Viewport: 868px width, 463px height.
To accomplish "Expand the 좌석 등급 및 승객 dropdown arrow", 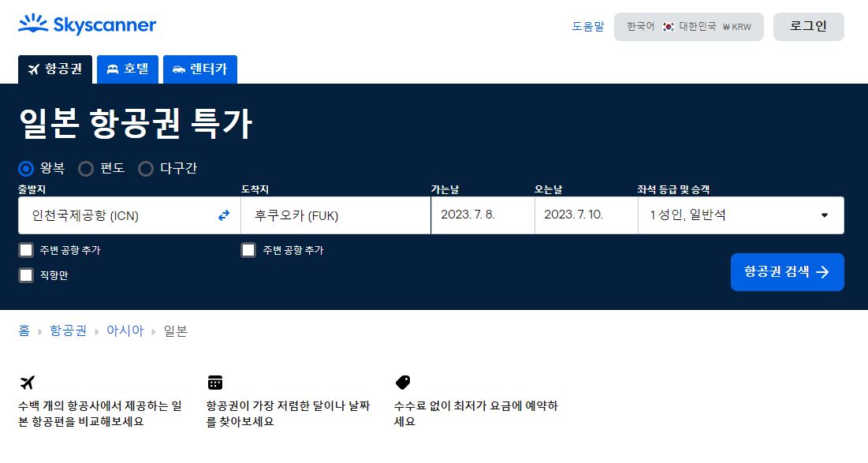I will (x=825, y=215).
